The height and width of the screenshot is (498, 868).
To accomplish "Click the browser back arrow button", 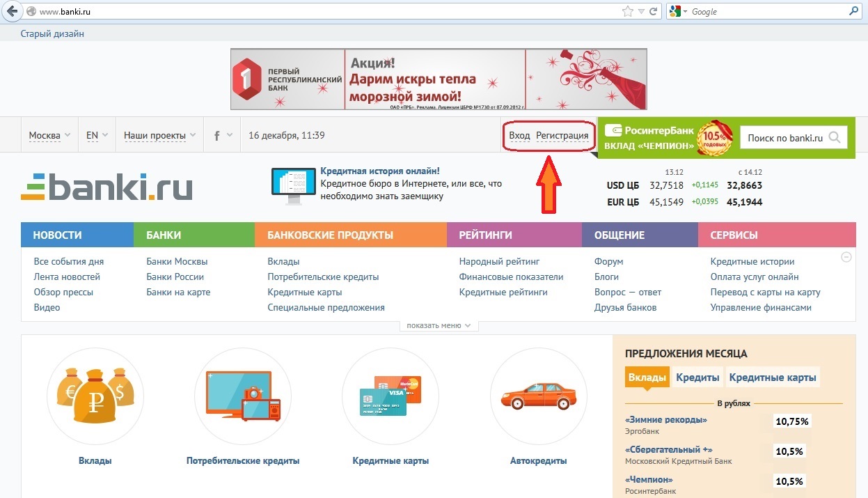I will [x=11, y=11].
